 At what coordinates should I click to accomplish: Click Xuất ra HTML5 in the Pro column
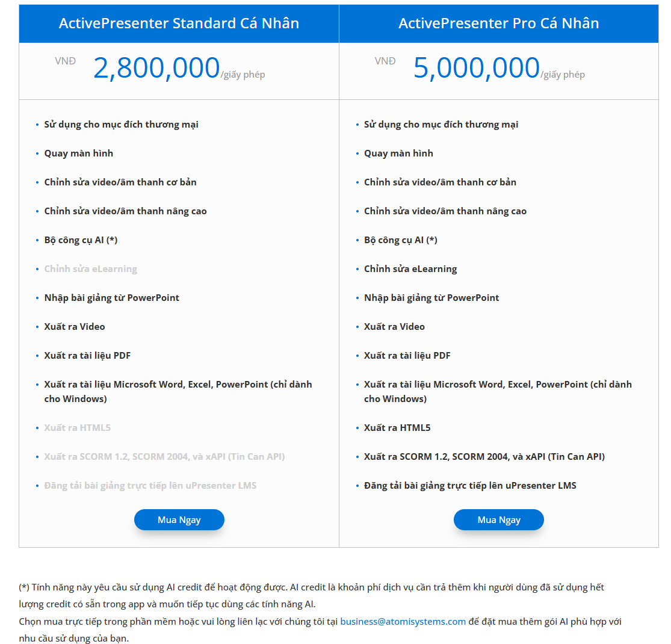coord(397,428)
